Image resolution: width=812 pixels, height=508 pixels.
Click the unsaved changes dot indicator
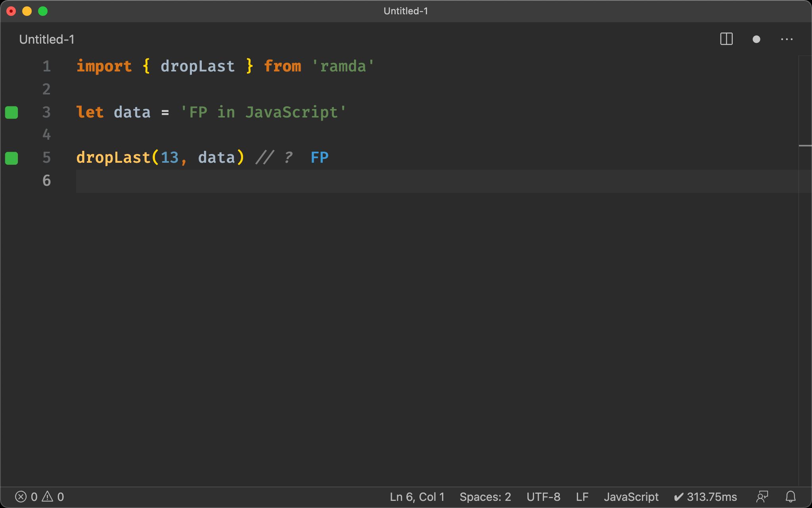tap(756, 39)
